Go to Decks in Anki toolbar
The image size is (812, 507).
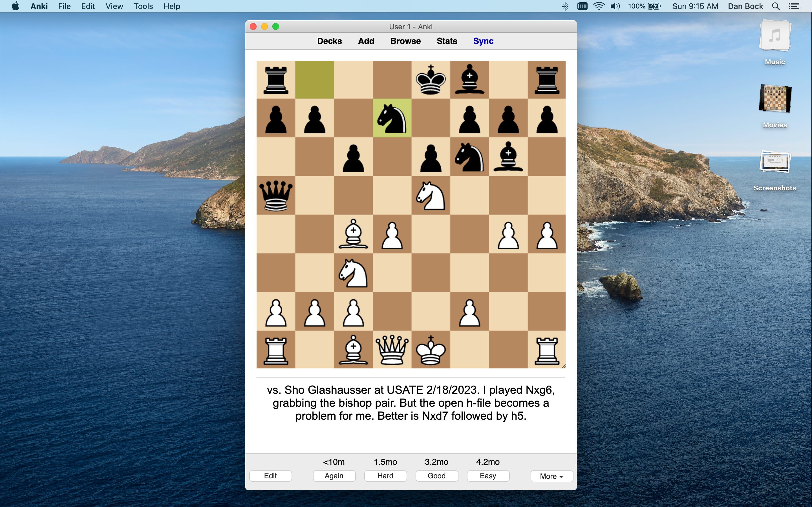tap(329, 41)
